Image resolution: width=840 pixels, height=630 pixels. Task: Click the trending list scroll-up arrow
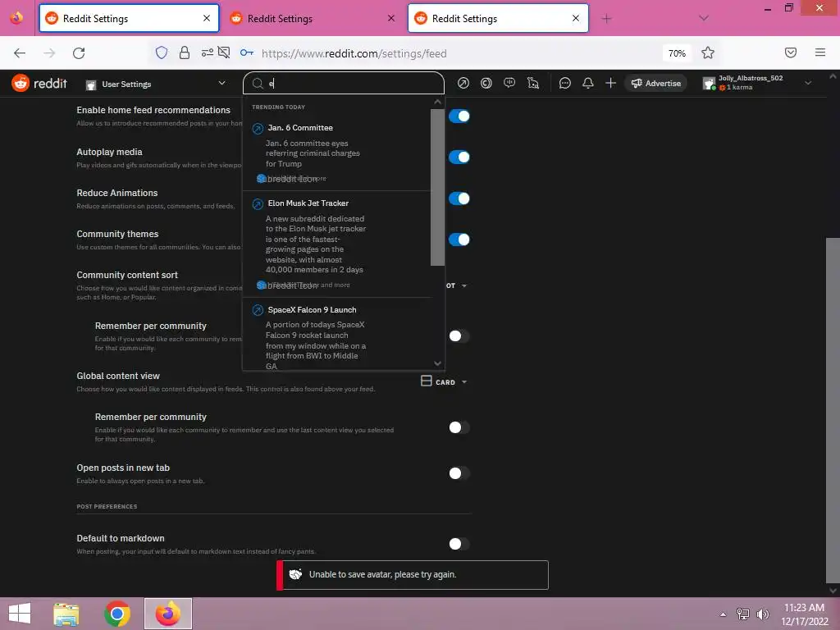(438, 102)
